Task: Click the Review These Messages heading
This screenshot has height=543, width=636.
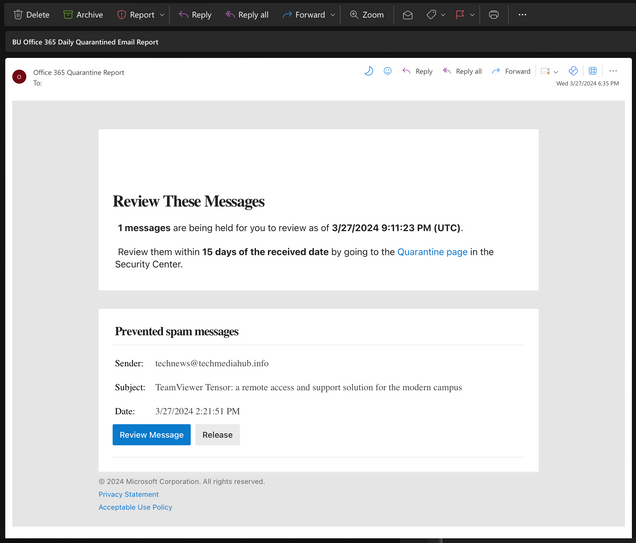Action: (x=189, y=202)
